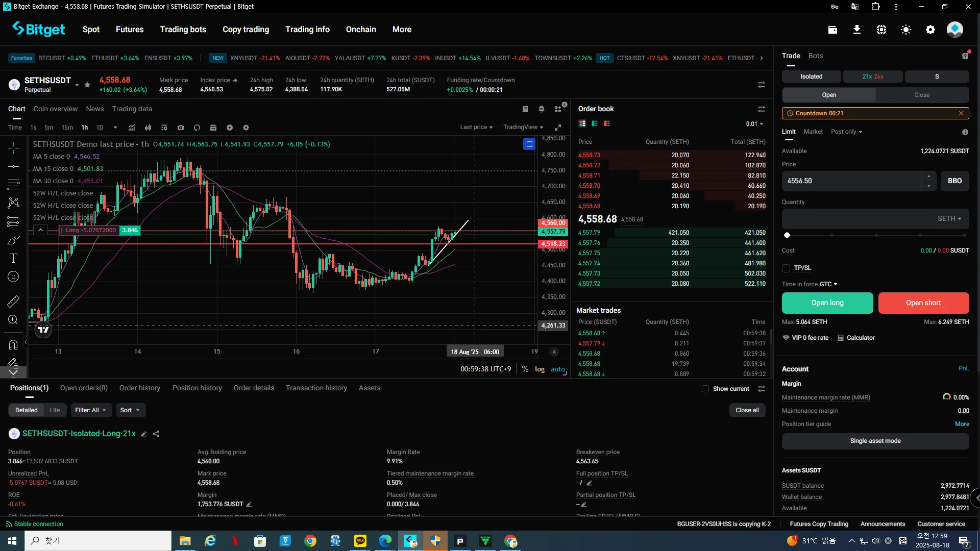The width and height of the screenshot is (980, 551).
Task: Expand chart to fullscreen
Action: click(x=558, y=128)
